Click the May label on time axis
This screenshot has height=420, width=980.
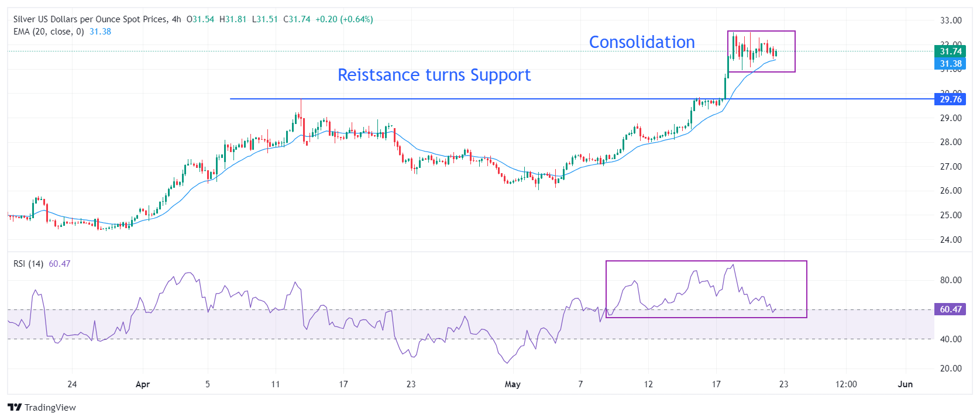click(513, 384)
